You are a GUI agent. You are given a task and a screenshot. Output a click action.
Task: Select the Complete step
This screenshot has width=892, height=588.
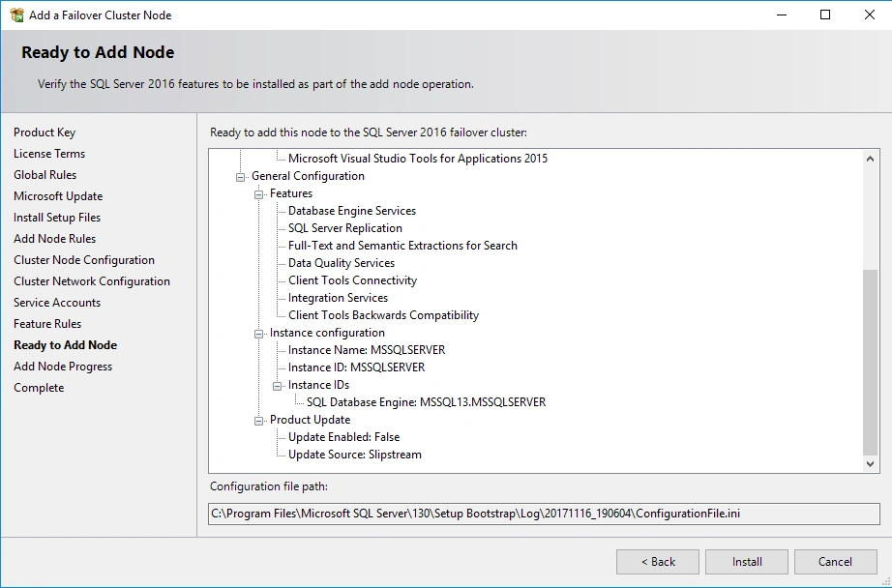tap(39, 388)
